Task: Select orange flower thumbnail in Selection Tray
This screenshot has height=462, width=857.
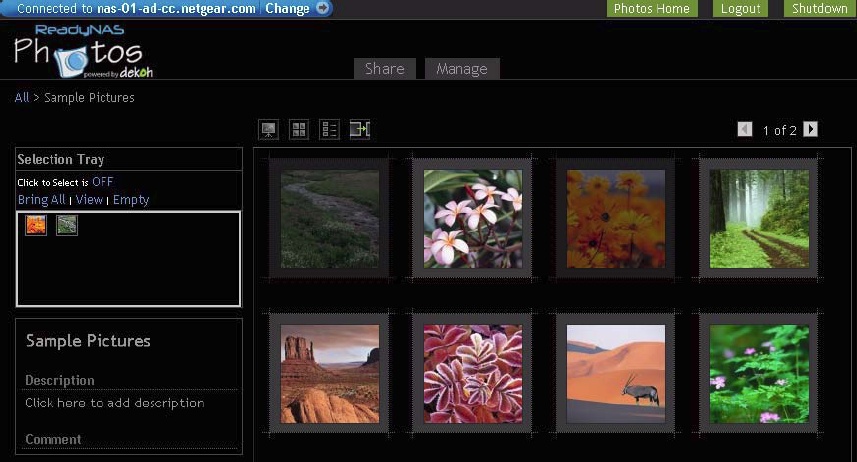Action: click(x=36, y=225)
